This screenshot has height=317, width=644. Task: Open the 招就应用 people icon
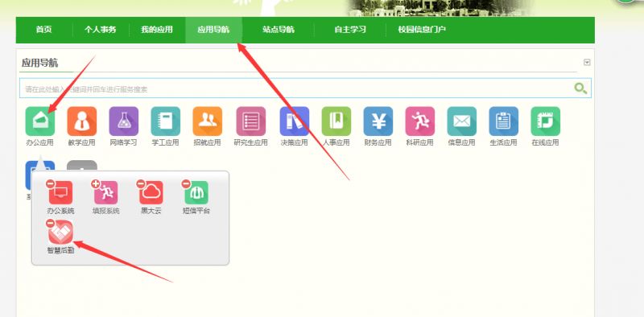(208, 121)
